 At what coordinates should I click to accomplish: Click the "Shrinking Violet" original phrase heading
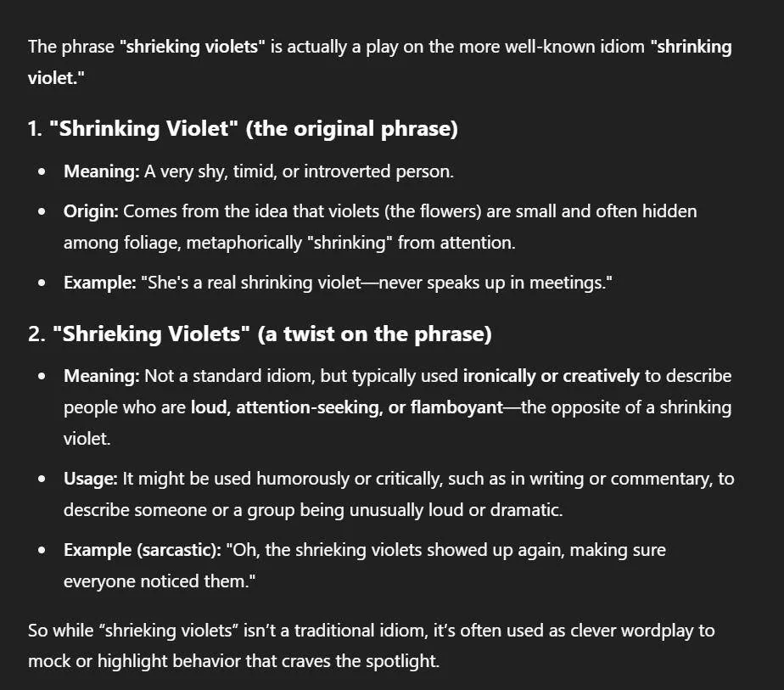(x=243, y=129)
